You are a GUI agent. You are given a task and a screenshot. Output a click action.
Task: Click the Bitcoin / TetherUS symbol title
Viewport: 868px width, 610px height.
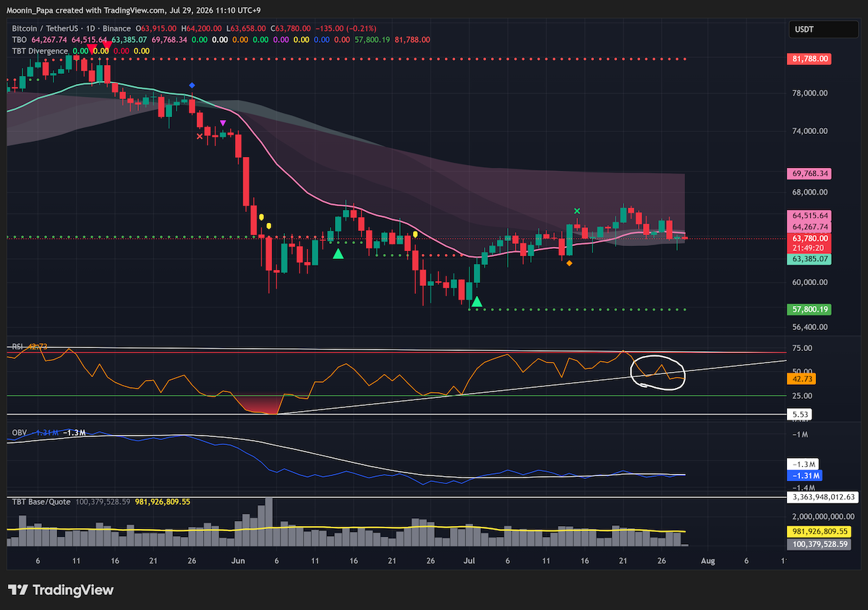click(x=49, y=27)
